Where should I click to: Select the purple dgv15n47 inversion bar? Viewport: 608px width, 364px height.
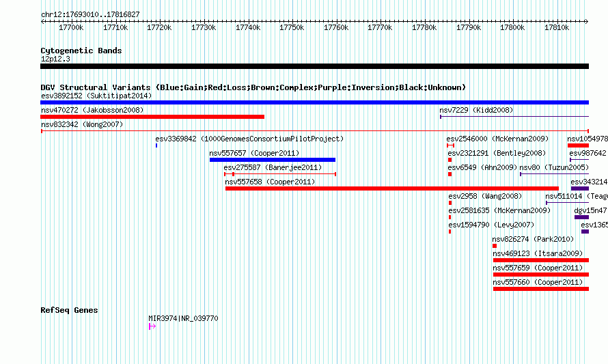[x=581, y=217]
